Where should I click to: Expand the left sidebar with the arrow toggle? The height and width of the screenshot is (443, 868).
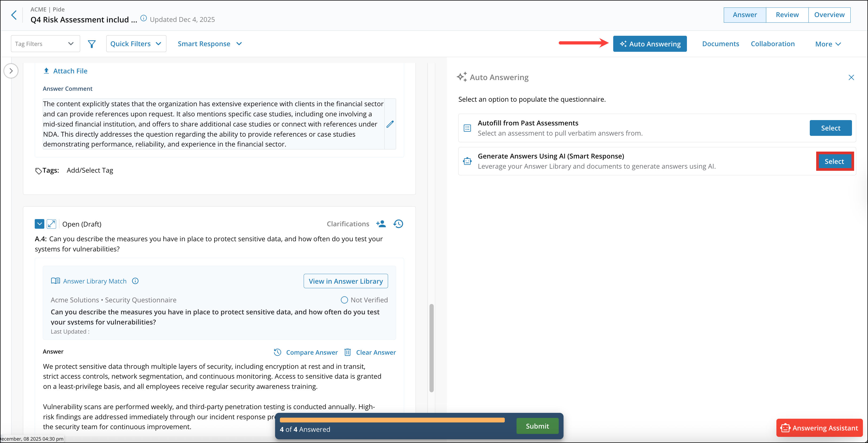pos(11,71)
